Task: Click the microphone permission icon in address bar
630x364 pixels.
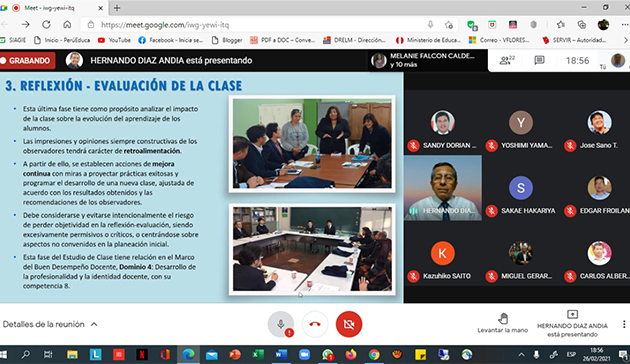Action: coord(430,25)
